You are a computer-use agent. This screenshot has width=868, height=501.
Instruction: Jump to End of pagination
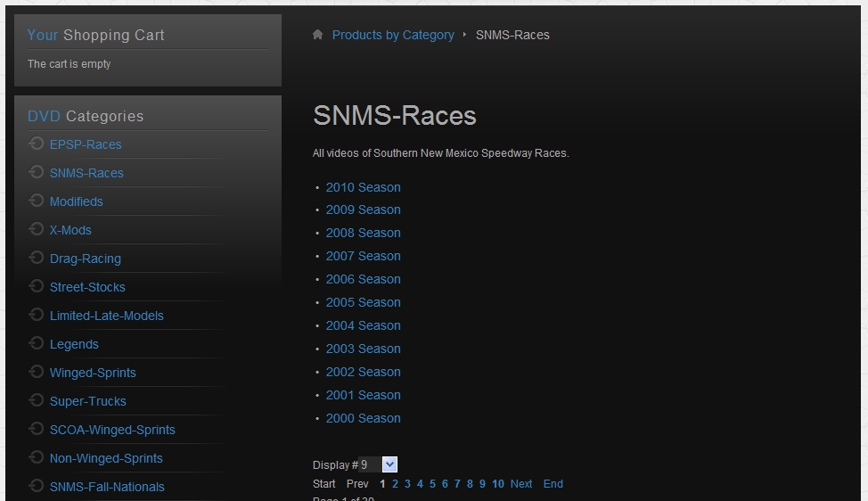(553, 484)
